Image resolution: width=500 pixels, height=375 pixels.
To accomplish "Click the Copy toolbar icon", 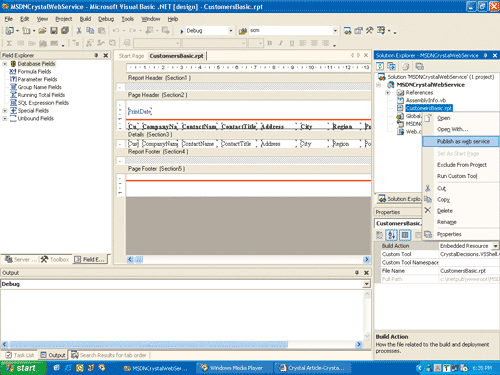I will click(x=90, y=31).
